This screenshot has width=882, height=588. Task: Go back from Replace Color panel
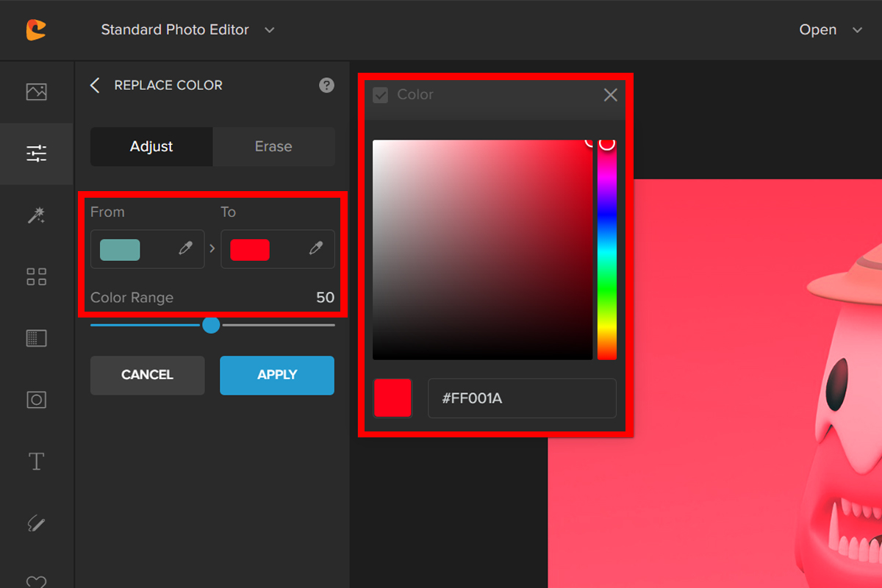pyautogui.click(x=95, y=85)
